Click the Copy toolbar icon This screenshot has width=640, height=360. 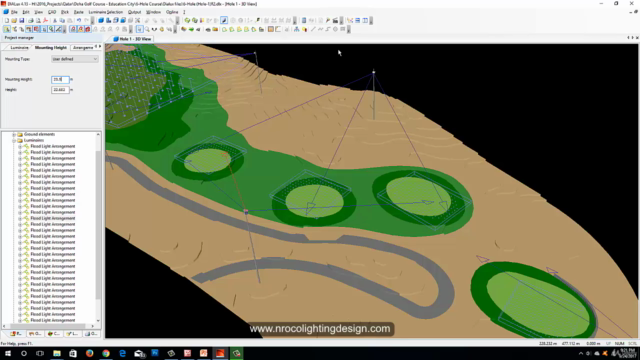[x=62, y=20]
